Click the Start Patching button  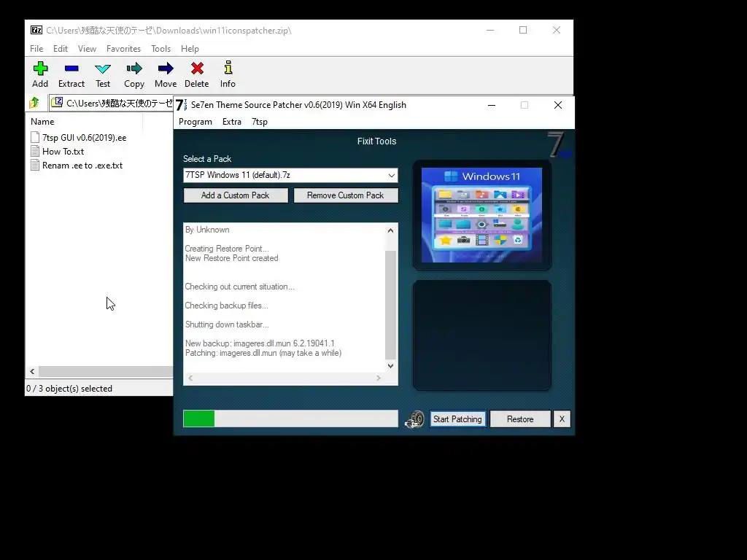pos(457,419)
